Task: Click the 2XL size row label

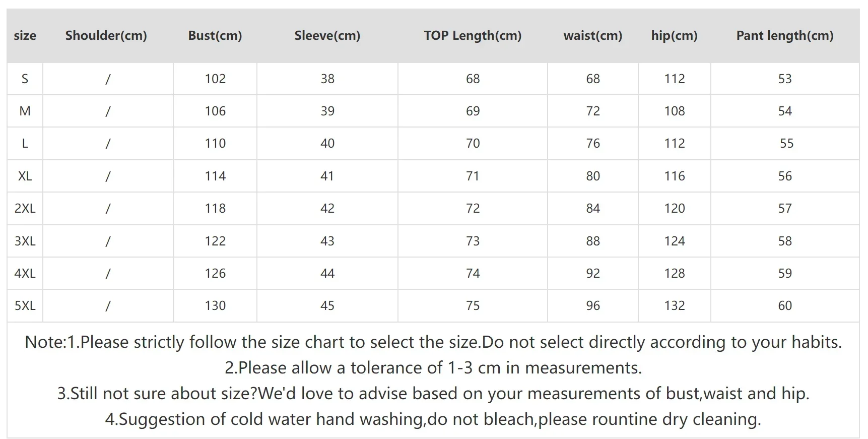Action: coord(25,209)
